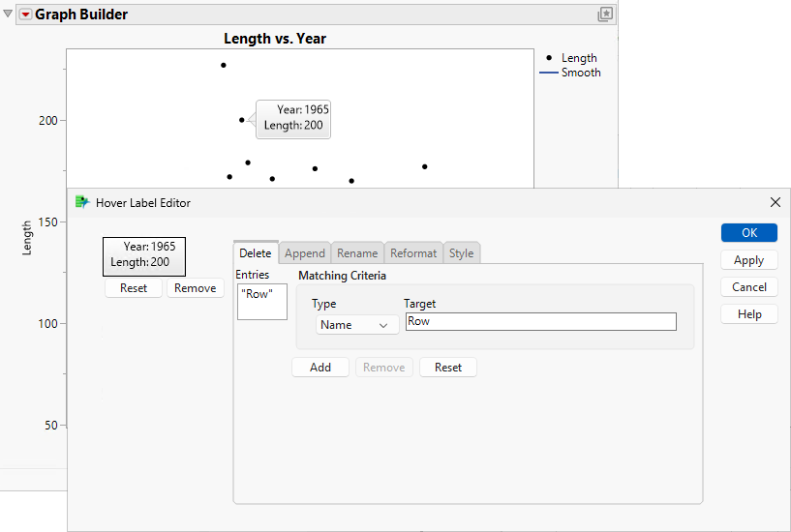Click the Graph Builder title text
Screen dimensions: 791x532
pyautogui.click(x=81, y=15)
